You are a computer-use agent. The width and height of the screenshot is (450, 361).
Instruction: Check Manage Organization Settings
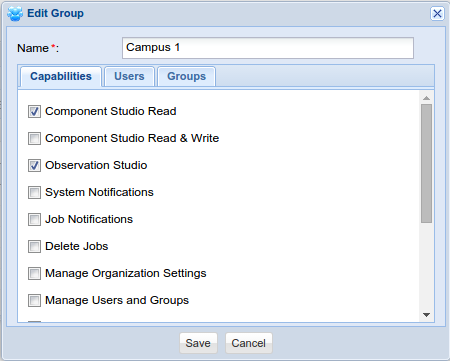click(x=34, y=273)
